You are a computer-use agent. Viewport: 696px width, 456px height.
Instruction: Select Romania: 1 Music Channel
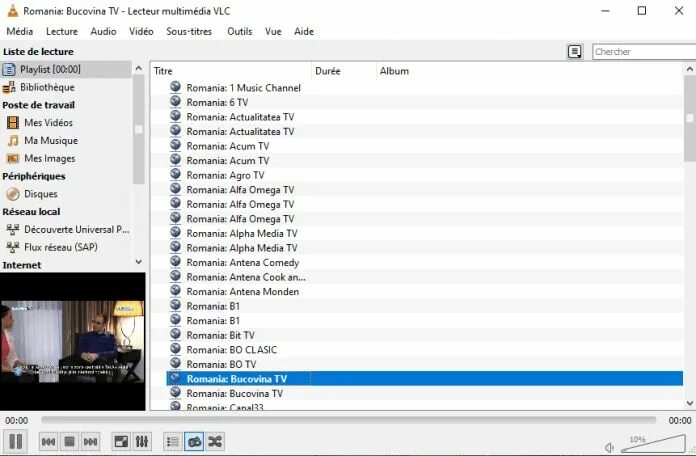pos(243,88)
